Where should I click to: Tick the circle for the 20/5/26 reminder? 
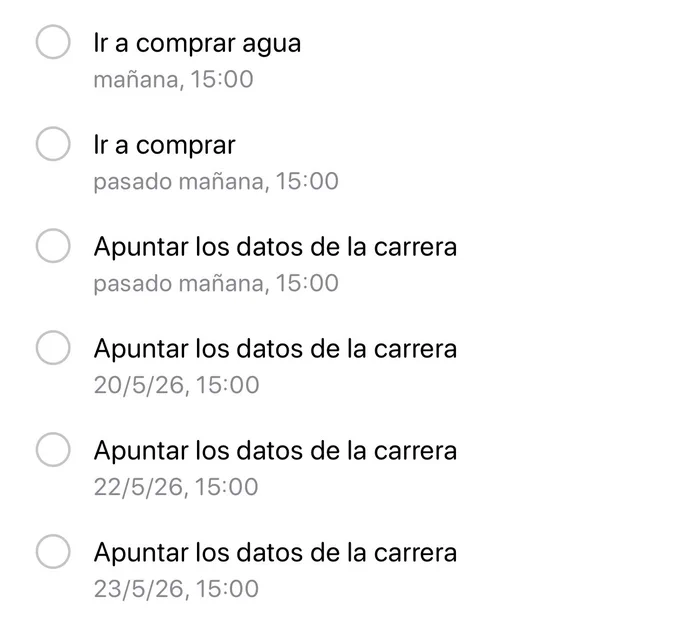click(x=53, y=347)
